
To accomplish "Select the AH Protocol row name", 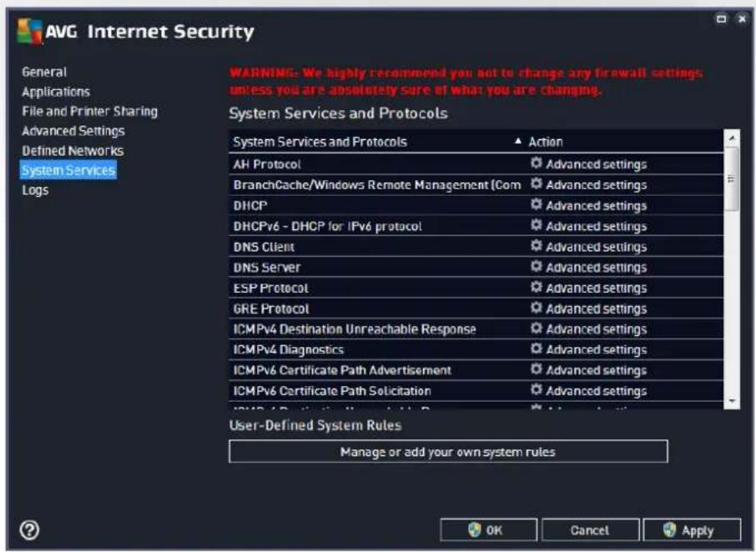I will point(267,164).
